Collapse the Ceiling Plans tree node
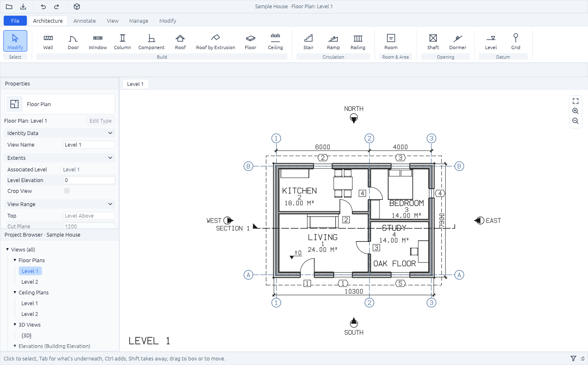This screenshot has height=365, width=588. point(15,292)
